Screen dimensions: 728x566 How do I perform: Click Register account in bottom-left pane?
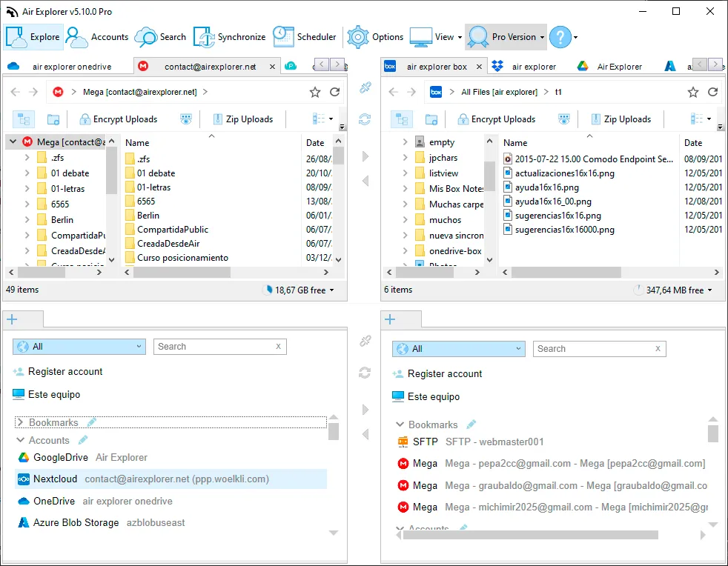[x=58, y=372]
